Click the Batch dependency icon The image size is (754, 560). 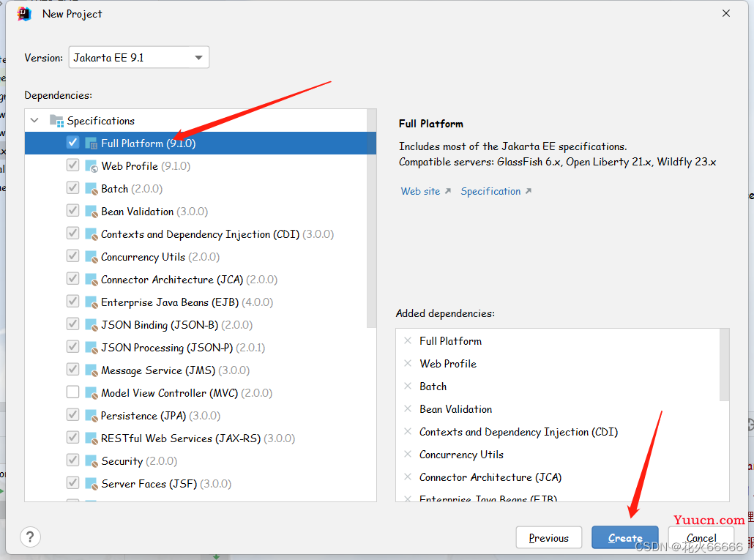[x=92, y=189]
